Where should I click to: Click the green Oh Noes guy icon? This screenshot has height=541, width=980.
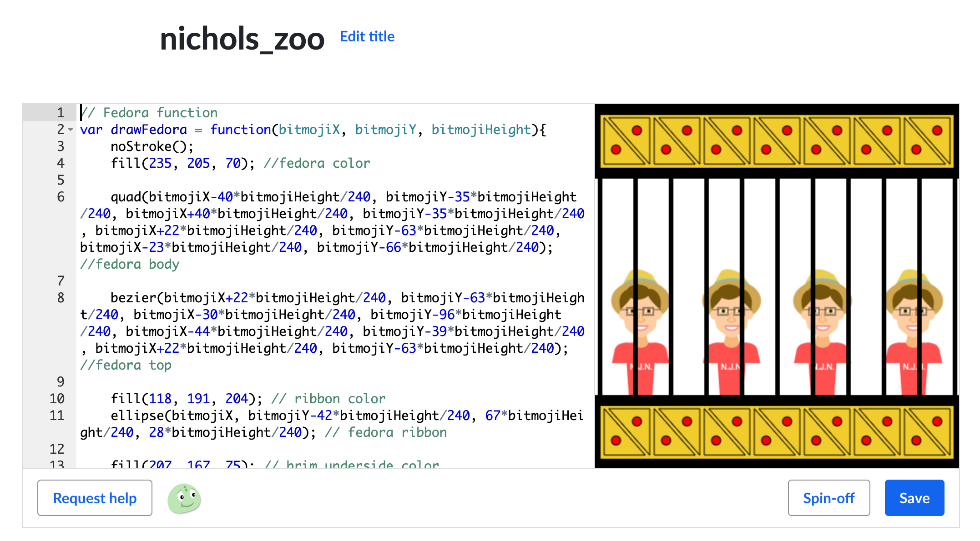tap(184, 498)
